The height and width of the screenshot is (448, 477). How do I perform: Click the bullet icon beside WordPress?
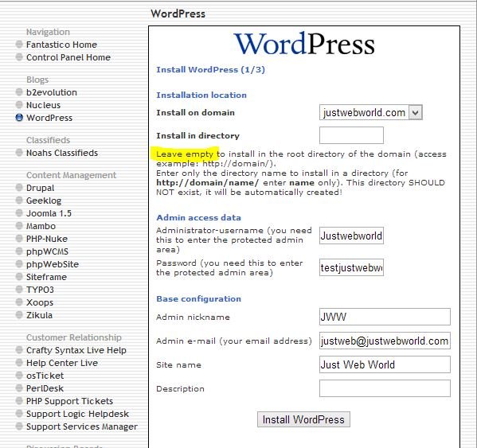pyautogui.click(x=19, y=118)
